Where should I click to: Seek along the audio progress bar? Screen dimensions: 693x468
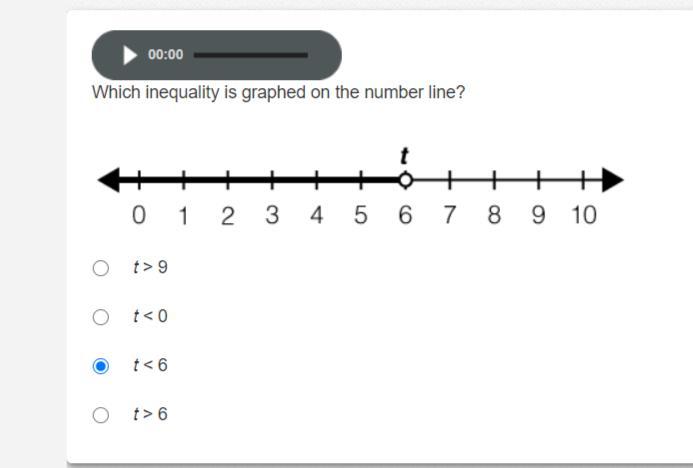[x=251, y=55]
